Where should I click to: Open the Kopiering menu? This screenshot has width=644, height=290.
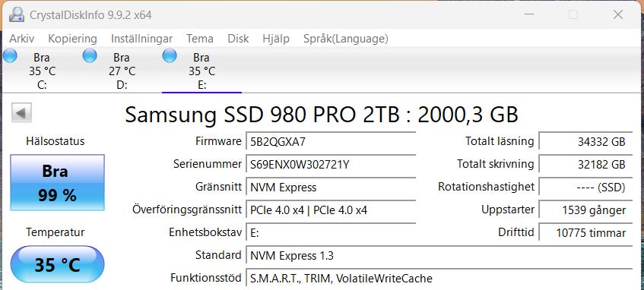(x=73, y=39)
